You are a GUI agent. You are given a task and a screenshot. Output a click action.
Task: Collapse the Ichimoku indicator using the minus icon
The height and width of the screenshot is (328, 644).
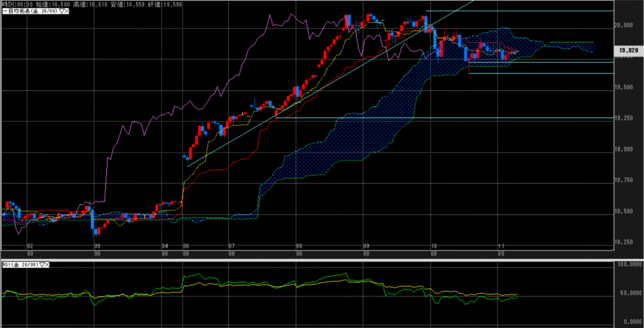pyautogui.click(x=3, y=11)
